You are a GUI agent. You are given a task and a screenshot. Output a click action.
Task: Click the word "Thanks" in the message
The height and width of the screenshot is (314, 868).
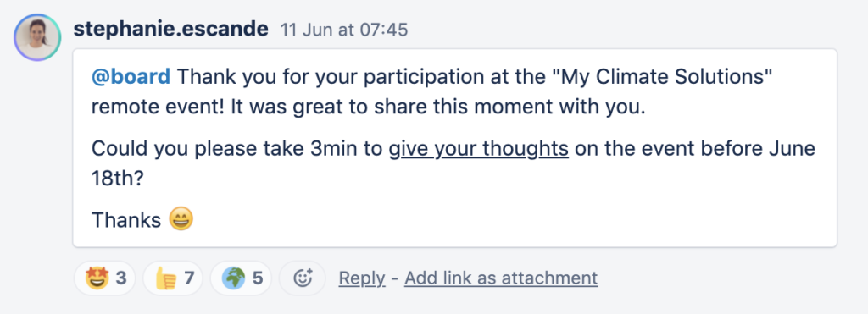[x=126, y=219]
